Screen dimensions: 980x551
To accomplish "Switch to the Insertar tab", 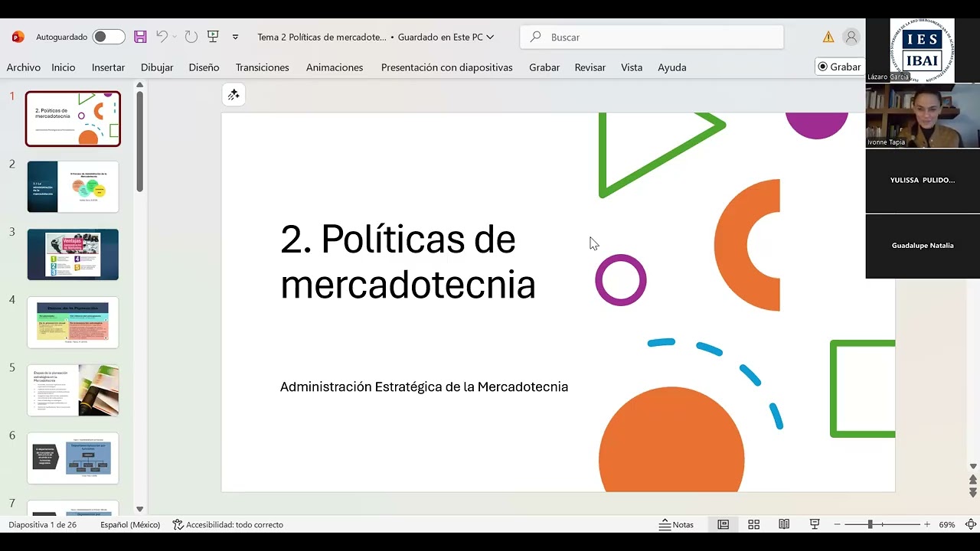I will (x=109, y=67).
